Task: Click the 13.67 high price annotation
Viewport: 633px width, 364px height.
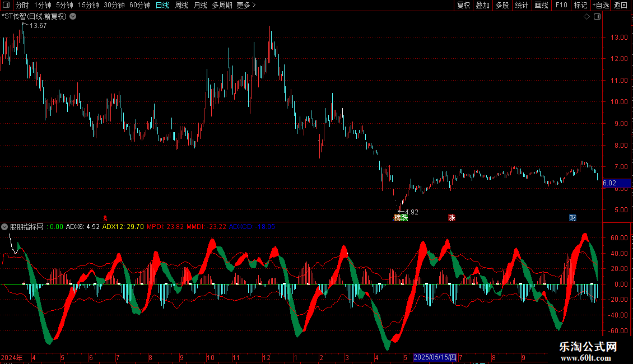Action: point(38,26)
